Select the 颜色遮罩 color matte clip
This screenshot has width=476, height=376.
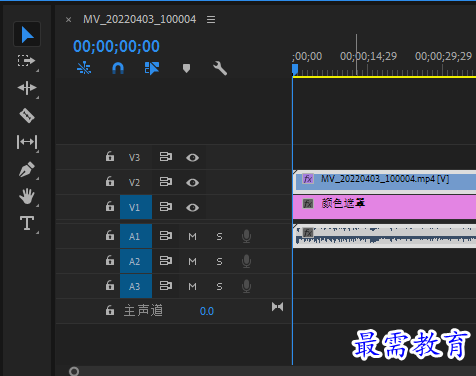tap(384, 207)
